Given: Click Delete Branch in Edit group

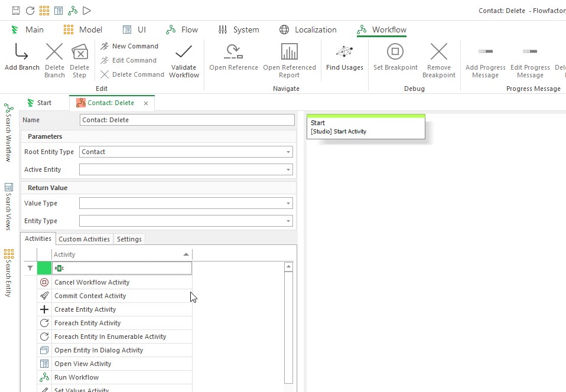Looking at the screenshot, I should [x=54, y=60].
